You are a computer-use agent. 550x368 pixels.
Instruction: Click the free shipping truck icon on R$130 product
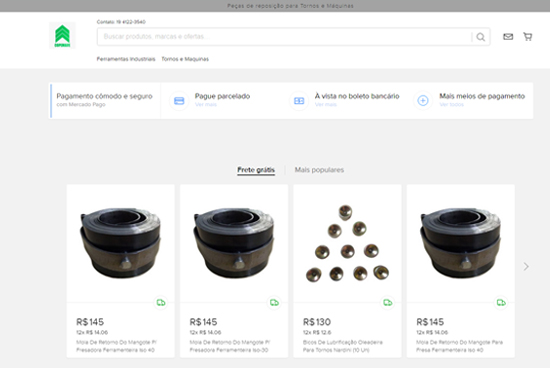388,302
